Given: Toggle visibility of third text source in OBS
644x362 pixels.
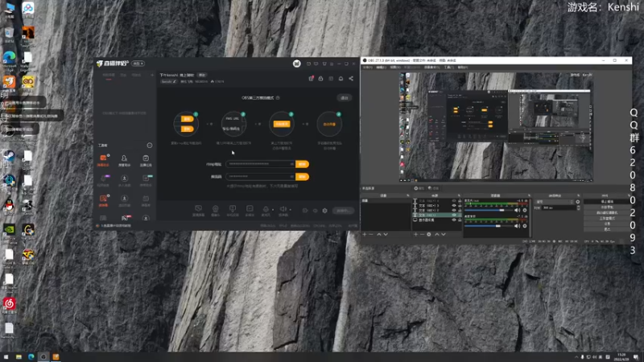Looking at the screenshot, I should click(x=454, y=210).
